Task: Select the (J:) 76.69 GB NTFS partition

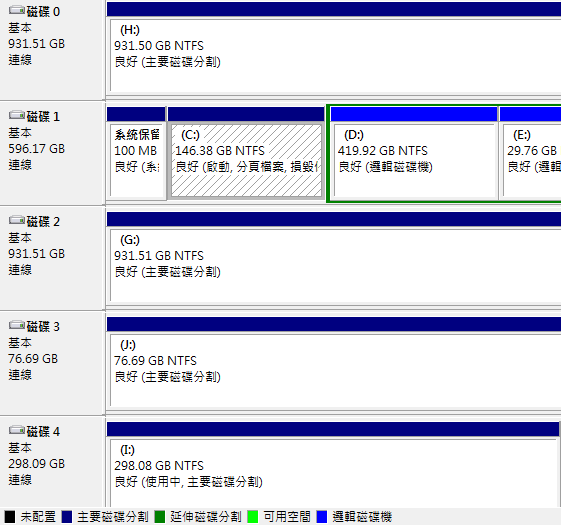Action: click(x=334, y=370)
